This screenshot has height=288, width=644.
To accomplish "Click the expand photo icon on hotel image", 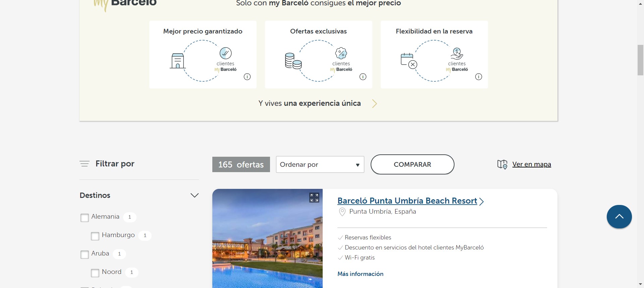I will [x=314, y=198].
